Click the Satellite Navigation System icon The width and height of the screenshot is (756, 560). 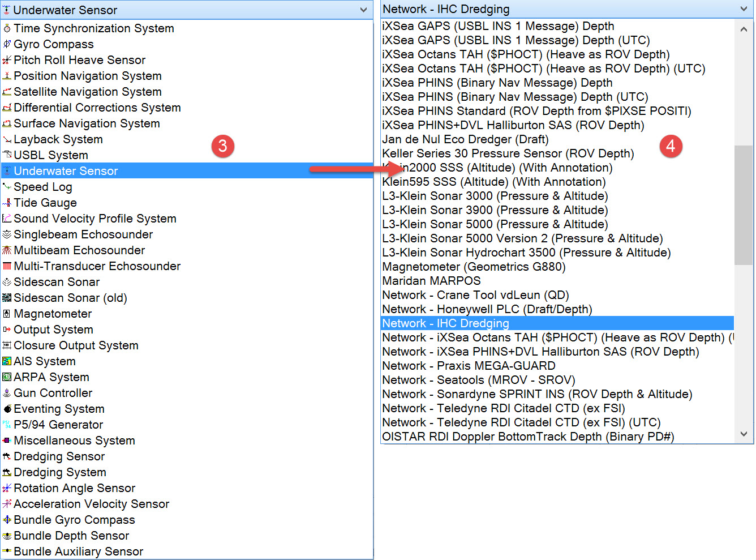pyautogui.click(x=7, y=92)
